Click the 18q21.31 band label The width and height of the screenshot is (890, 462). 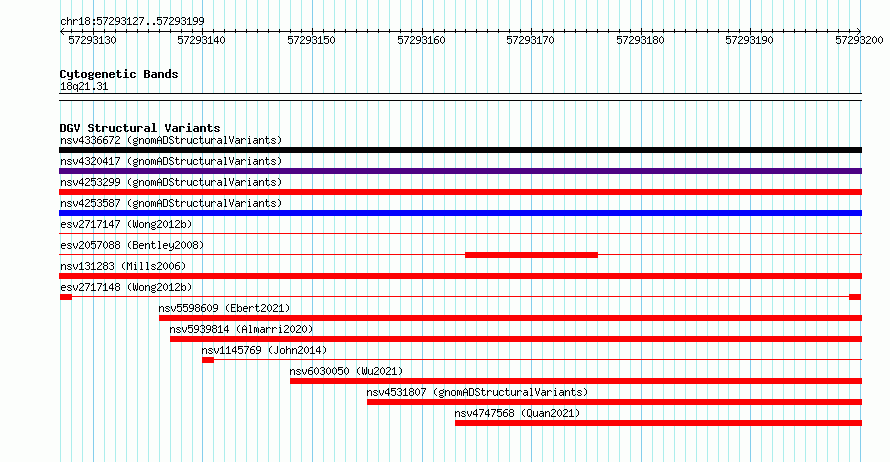(84, 86)
